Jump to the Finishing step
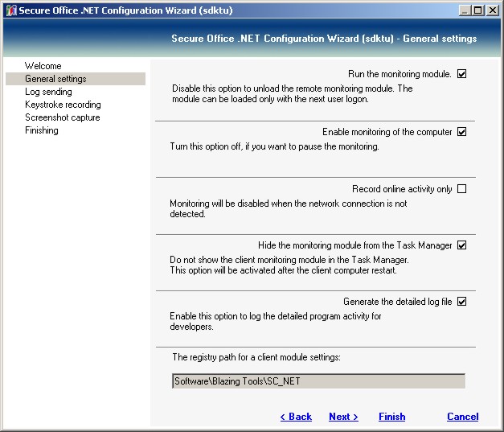 point(41,130)
